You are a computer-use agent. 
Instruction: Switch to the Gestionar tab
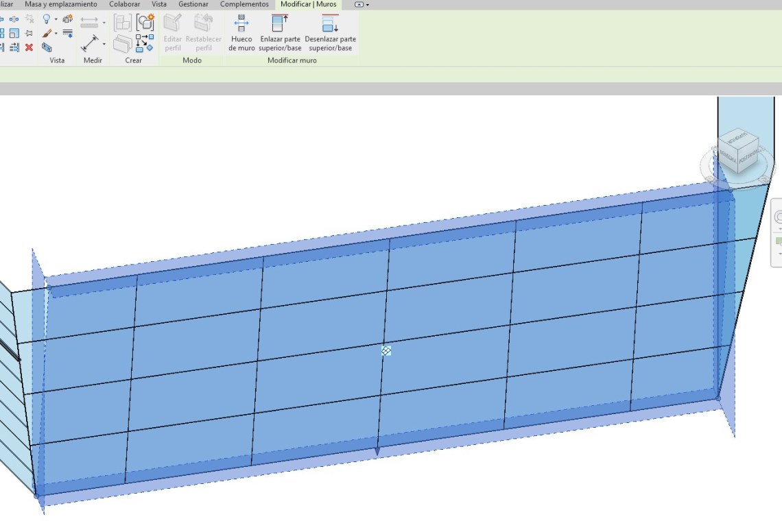point(193,5)
